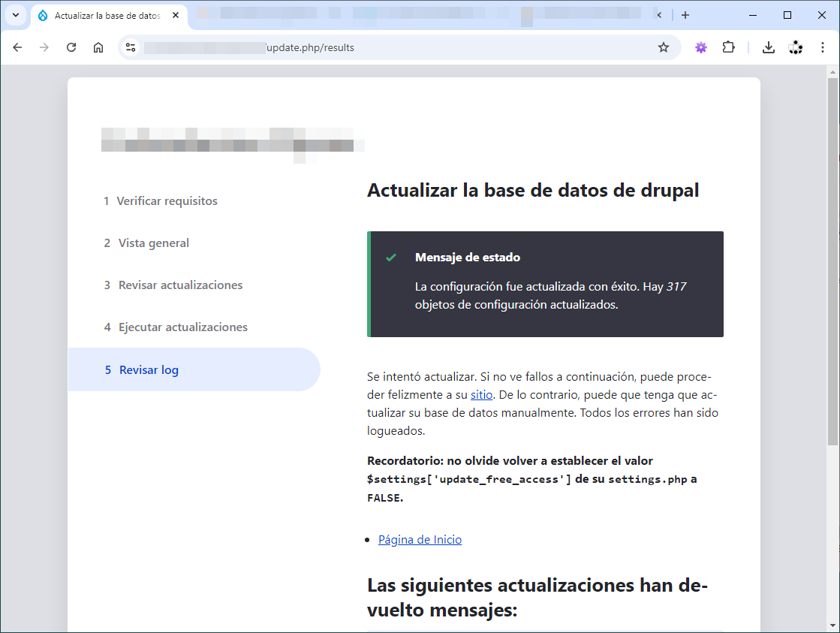Minimize the browser window
840x633 pixels.
(753, 15)
